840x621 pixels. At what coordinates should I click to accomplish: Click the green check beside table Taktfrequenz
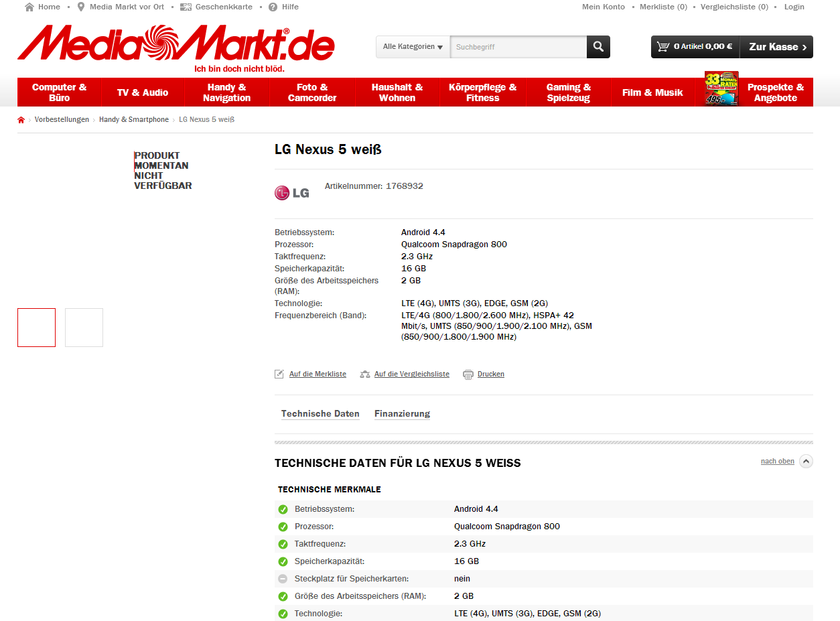tap(283, 544)
